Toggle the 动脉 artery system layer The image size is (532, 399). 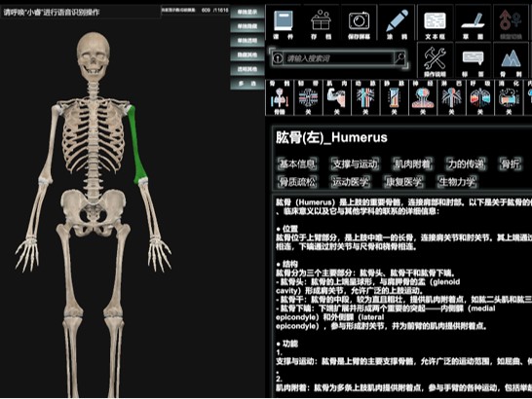coord(365,98)
